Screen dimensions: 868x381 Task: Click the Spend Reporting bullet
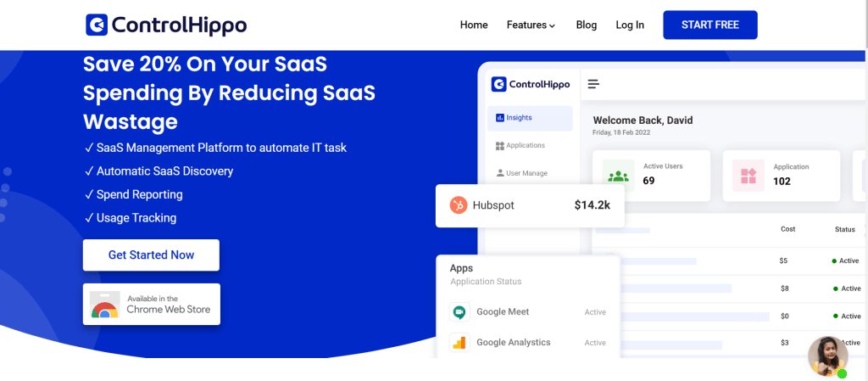[133, 194]
